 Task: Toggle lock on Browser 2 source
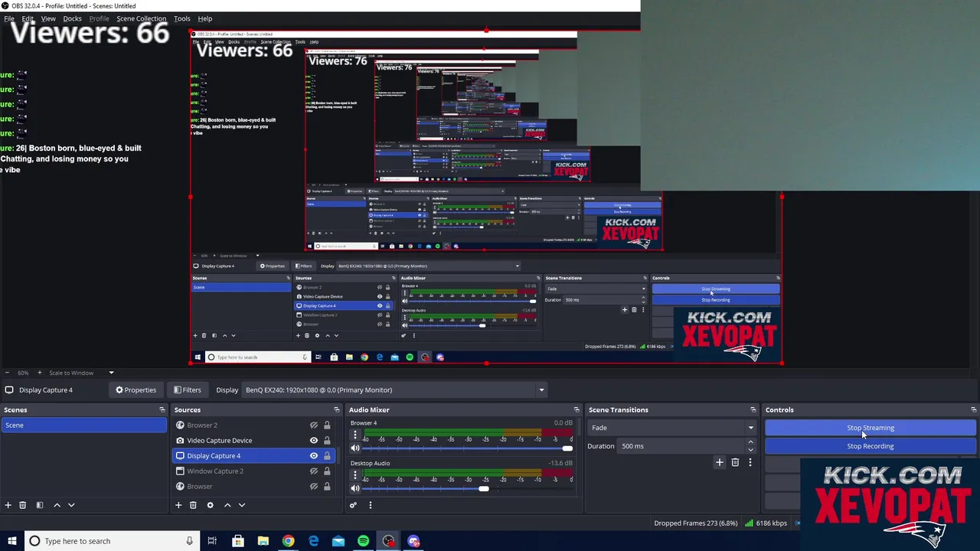click(x=327, y=425)
